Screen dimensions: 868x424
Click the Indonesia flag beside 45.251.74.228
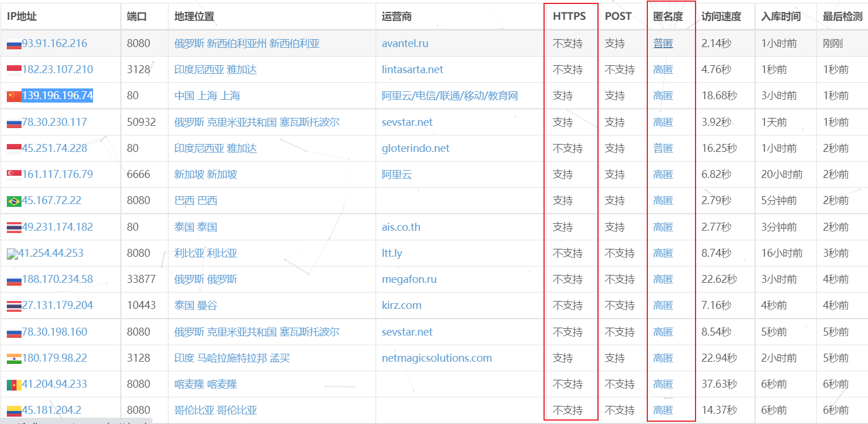click(14, 149)
